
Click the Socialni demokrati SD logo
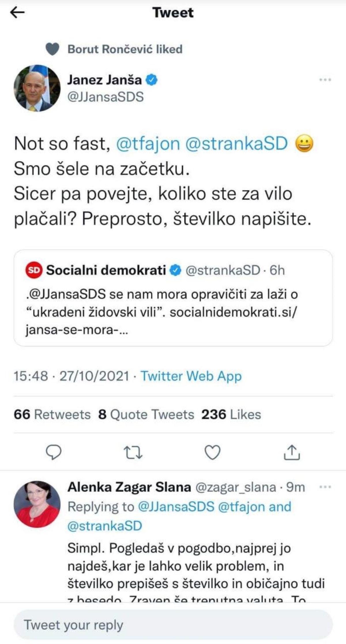click(34, 270)
